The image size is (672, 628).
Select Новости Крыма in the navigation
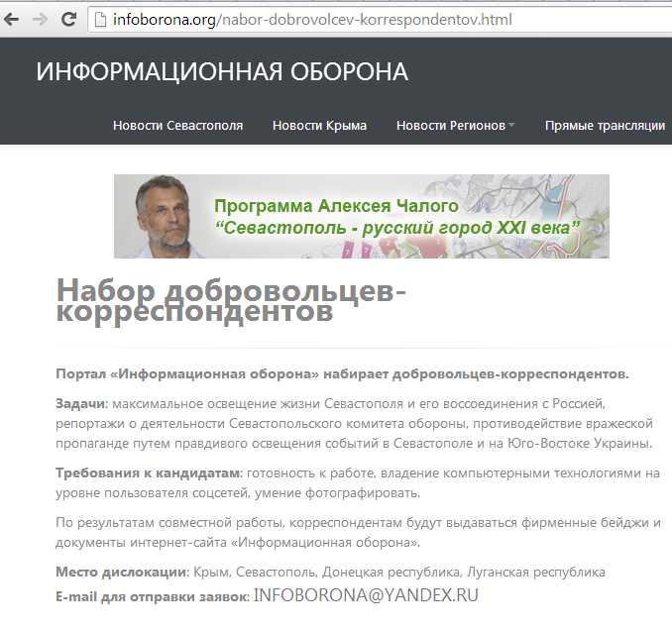319,125
